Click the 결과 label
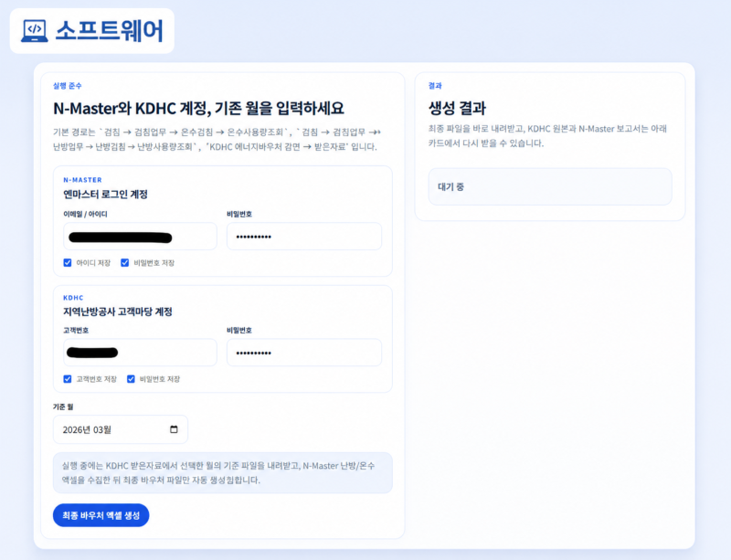Viewport: 731px width, 560px height. [x=435, y=86]
